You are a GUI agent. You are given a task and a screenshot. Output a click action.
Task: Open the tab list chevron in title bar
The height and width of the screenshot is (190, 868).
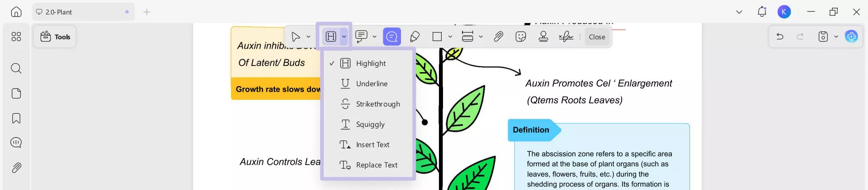739,12
